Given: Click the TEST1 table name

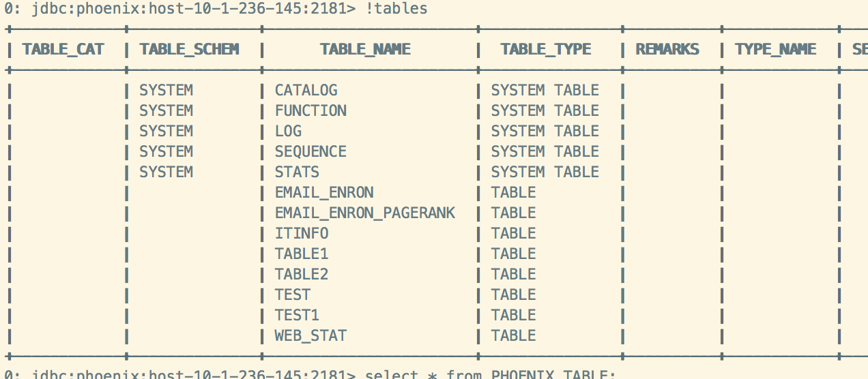Looking at the screenshot, I should tap(297, 315).
